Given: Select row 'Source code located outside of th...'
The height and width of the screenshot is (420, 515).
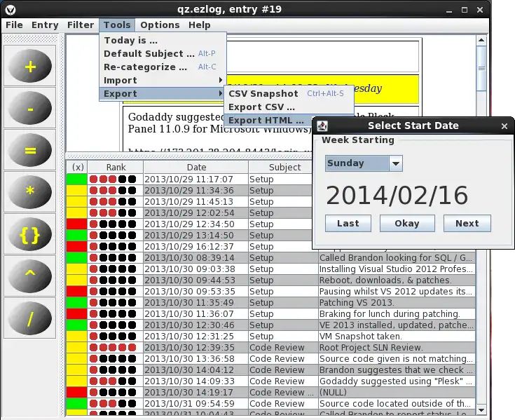Looking at the screenshot, I should (397, 403).
